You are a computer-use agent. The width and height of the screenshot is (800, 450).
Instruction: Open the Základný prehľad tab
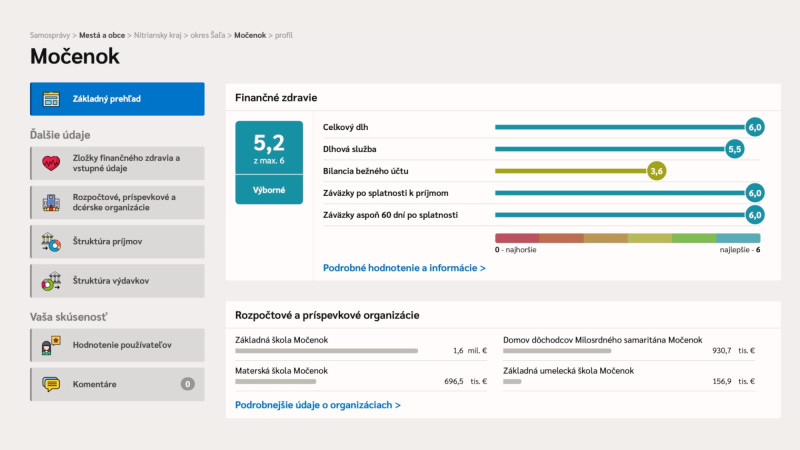coord(117,99)
